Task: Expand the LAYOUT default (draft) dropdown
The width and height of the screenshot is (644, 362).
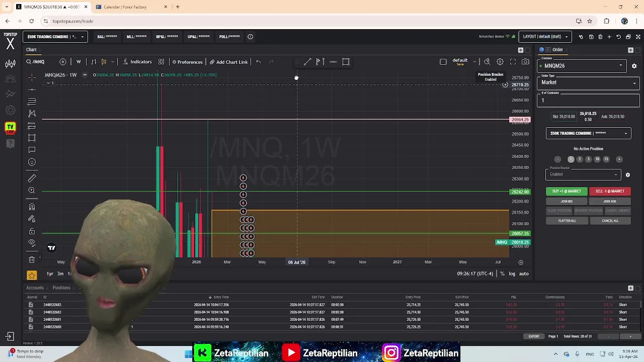Action: pos(545,37)
